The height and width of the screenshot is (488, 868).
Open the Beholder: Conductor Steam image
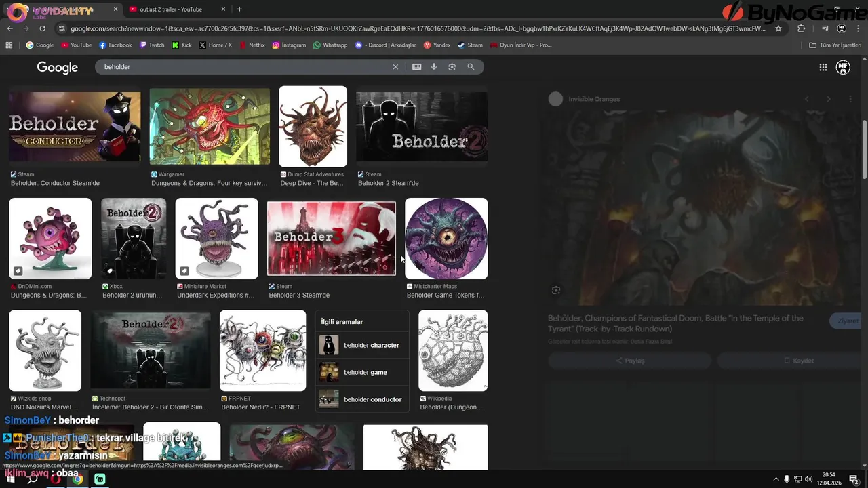[75, 127]
